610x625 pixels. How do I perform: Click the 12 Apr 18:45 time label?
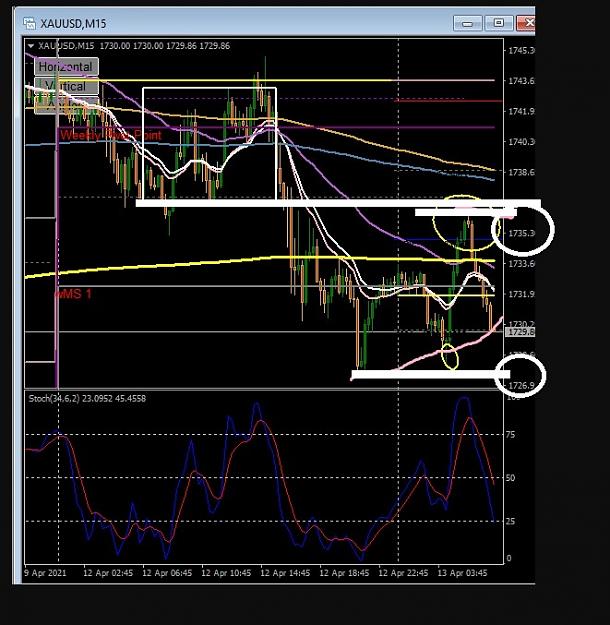pyautogui.click(x=344, y=573)
